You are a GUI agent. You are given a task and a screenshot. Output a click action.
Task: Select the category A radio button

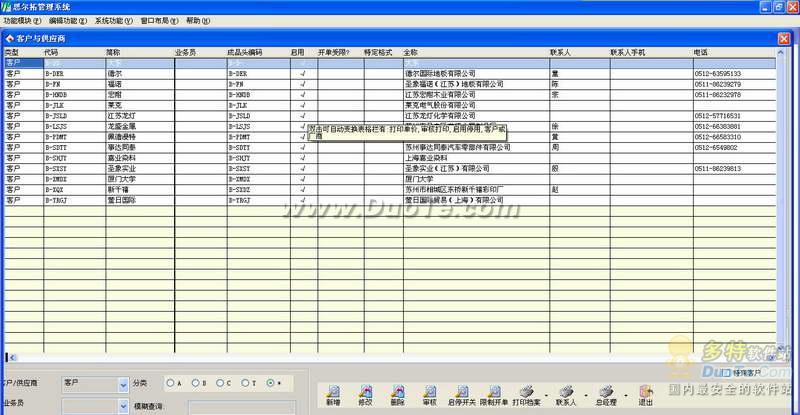point(169,383)
